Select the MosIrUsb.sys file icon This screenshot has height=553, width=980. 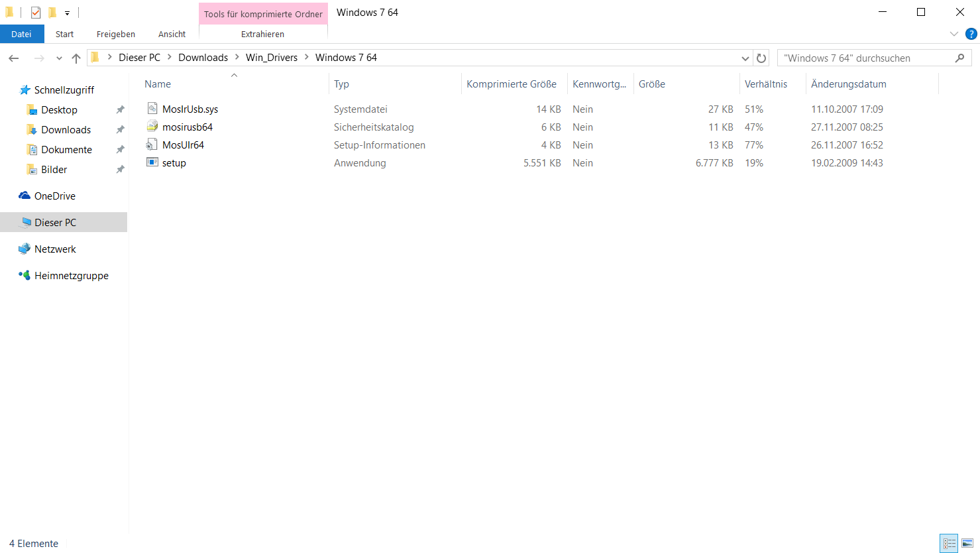[x=152, y=109]
